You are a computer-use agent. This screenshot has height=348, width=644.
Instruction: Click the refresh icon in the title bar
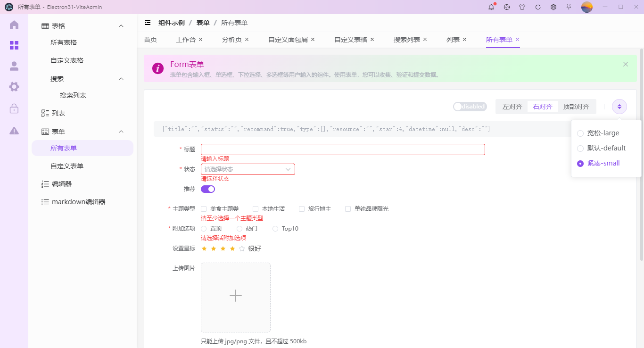pyautogui.click(x=537, y=7)
